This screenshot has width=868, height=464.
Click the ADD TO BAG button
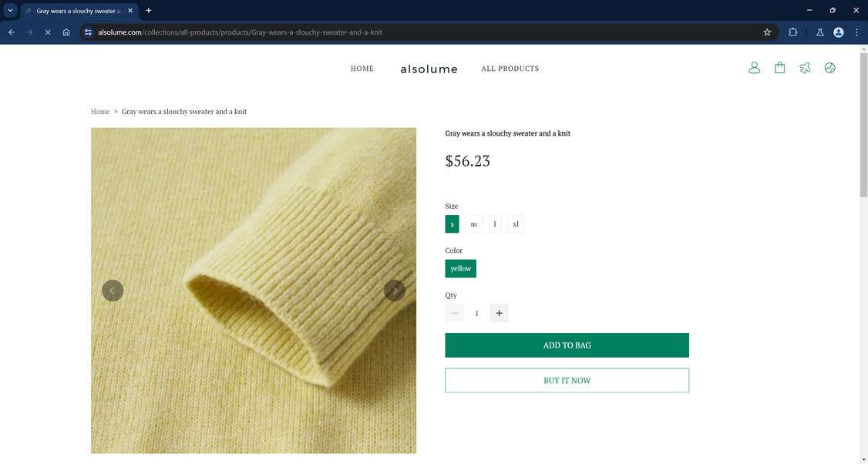(567, 345)
